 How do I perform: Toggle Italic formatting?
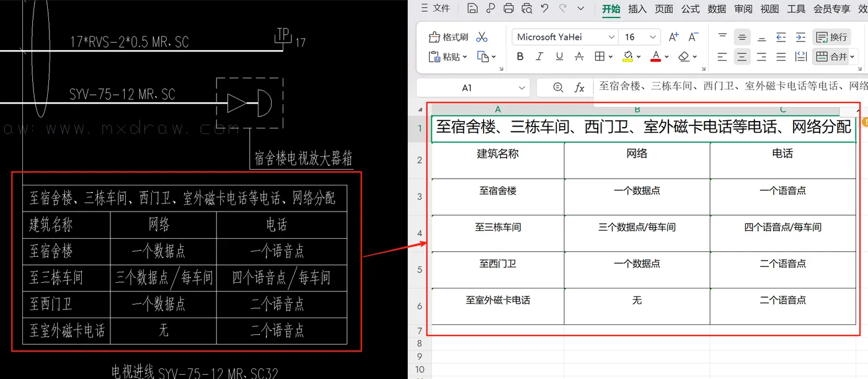(539, 56)
